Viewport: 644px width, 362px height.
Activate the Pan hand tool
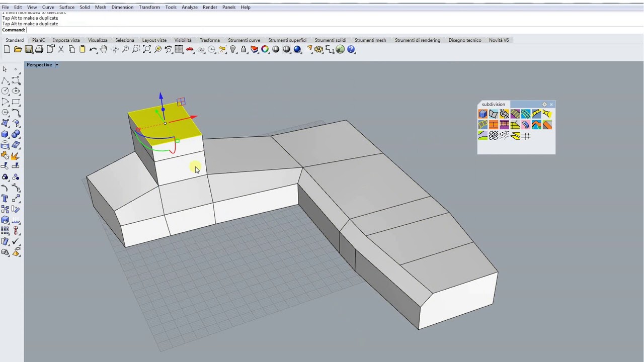104,49
